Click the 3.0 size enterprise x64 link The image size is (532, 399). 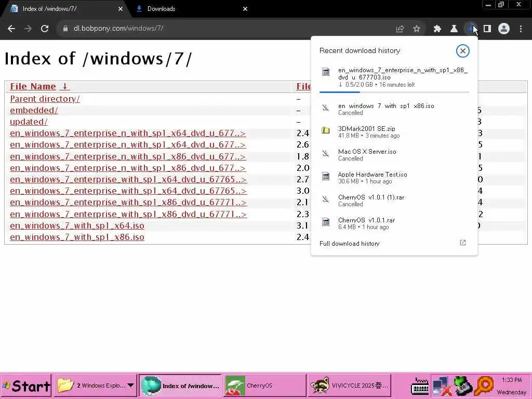tap(128, 191)
